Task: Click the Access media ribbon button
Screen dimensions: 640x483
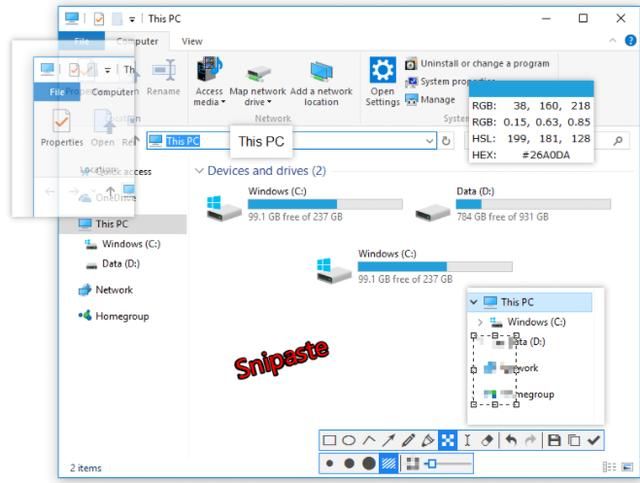Action: click(x=209, y=81)
